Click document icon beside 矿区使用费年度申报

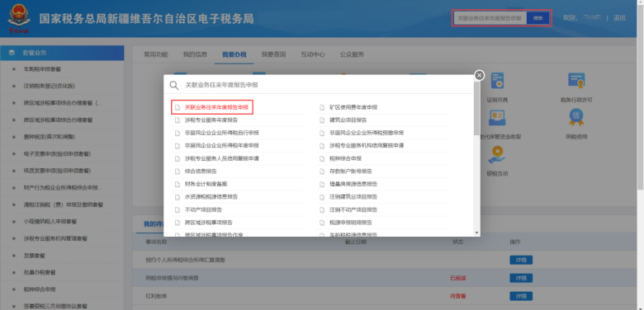tap(322, 107)
